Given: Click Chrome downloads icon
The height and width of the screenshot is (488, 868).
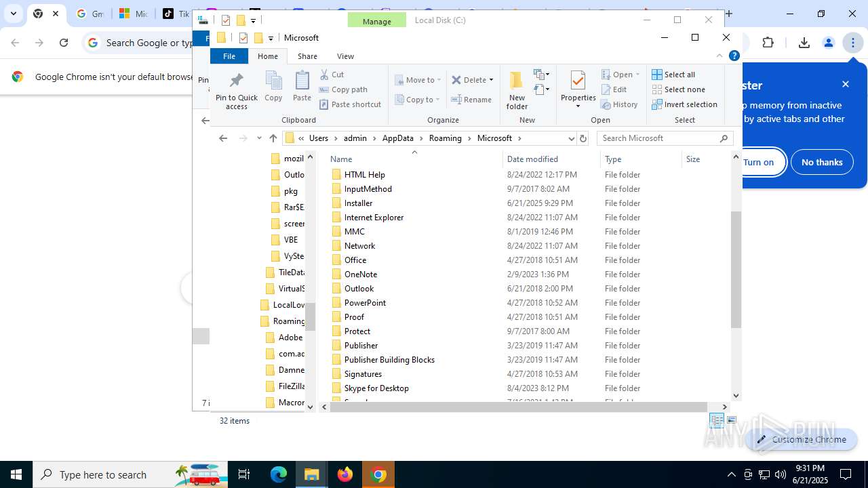Looking at the screenshot, I should pos(804,43).
